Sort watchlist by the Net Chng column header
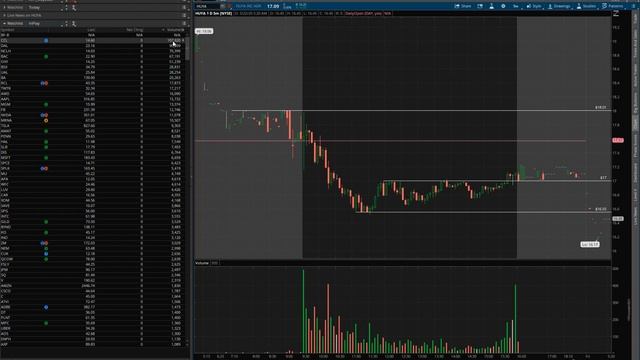This screenshot has width=640, height=360. (x=134, y=30)
